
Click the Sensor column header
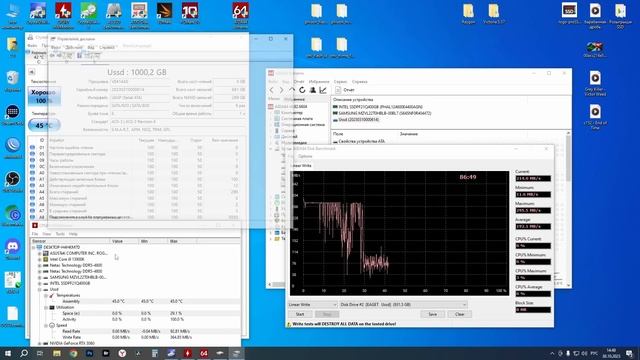coord(70,241)
